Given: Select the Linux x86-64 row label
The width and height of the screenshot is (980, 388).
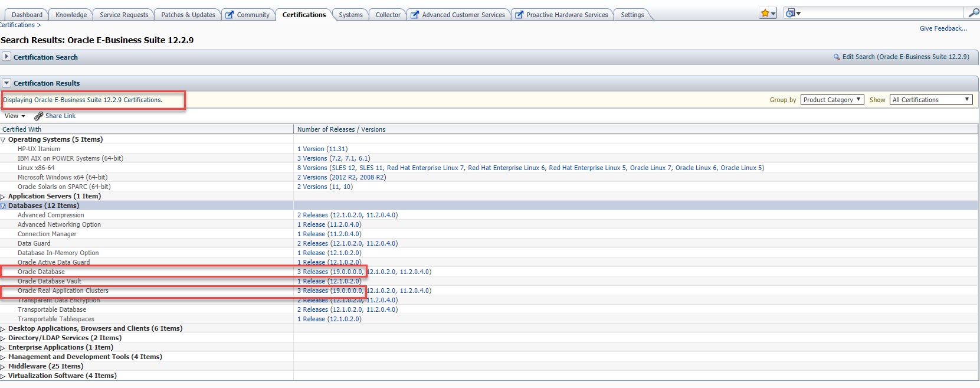Looking at the screenshot, I should 36,168.
